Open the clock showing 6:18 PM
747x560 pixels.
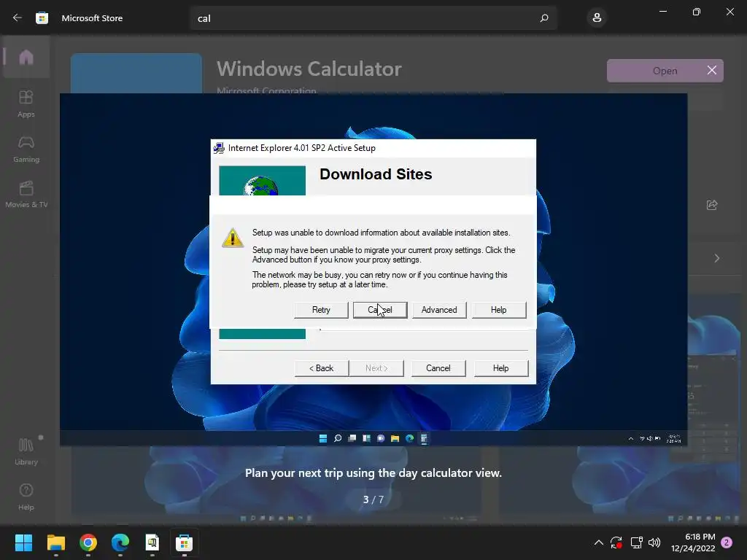[693, 542]
